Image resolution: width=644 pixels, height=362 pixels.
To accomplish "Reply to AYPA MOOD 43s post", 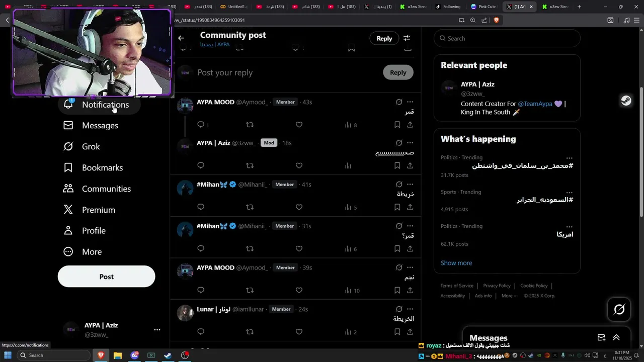I will [x=201, y=125].
